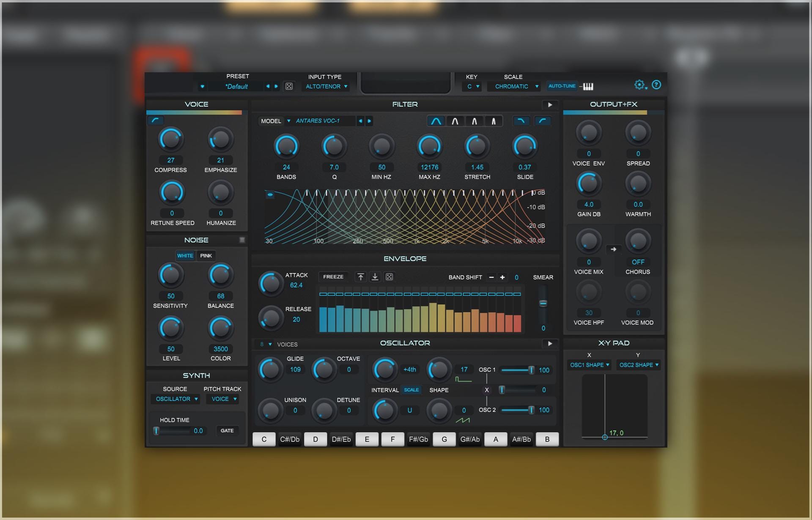
Task: Click the oscillator X cross-modulation icon
Action: point(487,390)
